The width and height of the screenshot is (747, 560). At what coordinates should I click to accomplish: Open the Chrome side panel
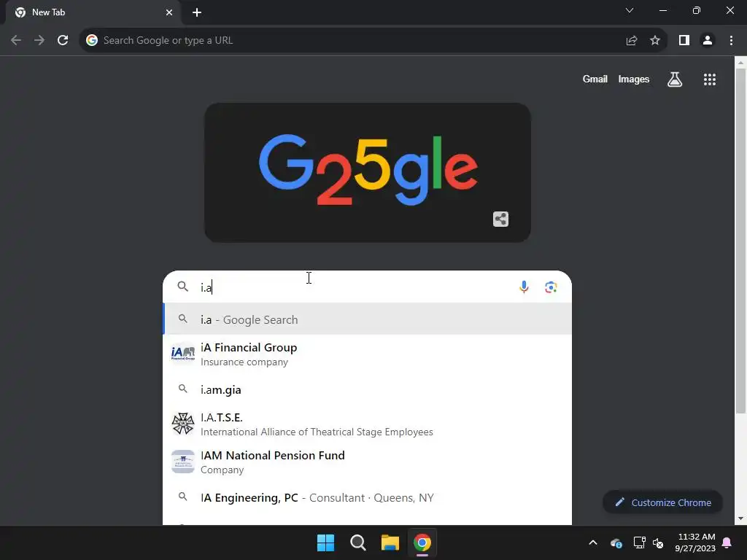pos(684,41)
